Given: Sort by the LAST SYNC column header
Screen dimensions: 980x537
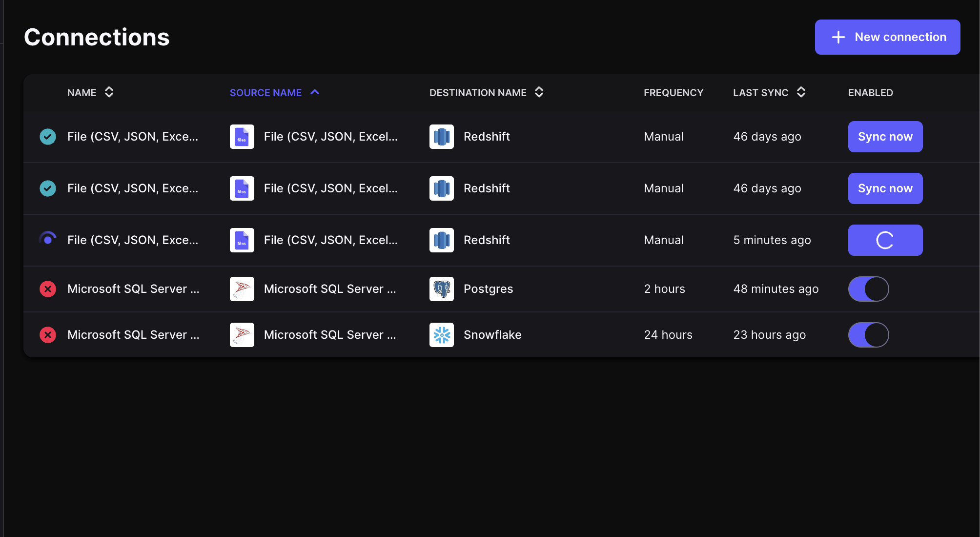Looking at the screenshot, I should 761,92.
